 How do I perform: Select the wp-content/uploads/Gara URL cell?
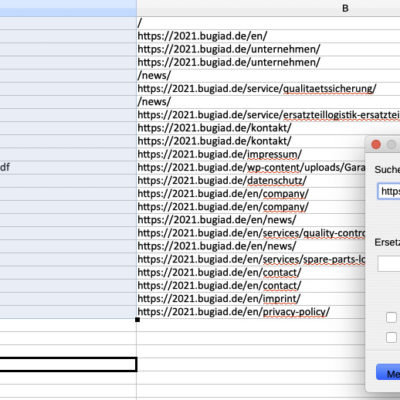tap(251, 167)
